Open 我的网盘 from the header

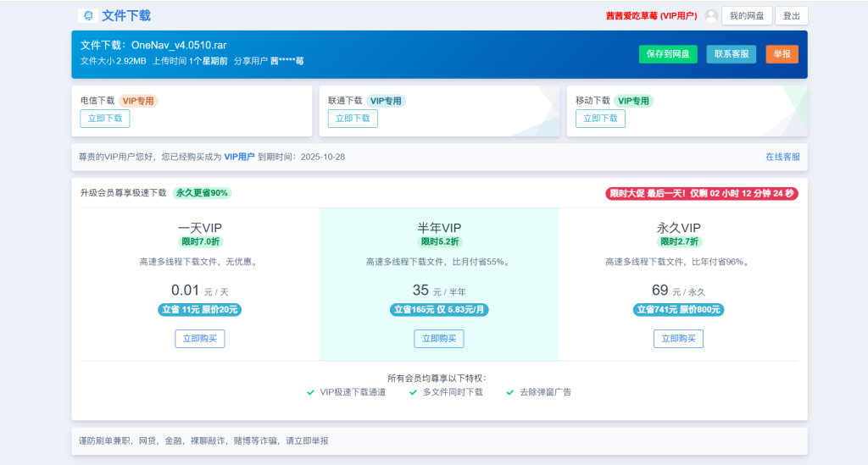747,16
